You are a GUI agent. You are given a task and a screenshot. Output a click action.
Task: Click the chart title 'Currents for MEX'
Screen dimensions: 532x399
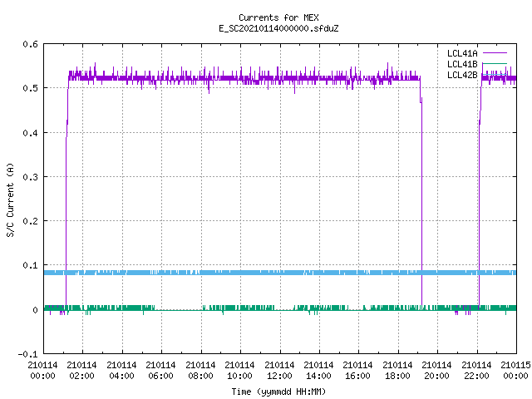pyautogui.click(x=278, y=17)
